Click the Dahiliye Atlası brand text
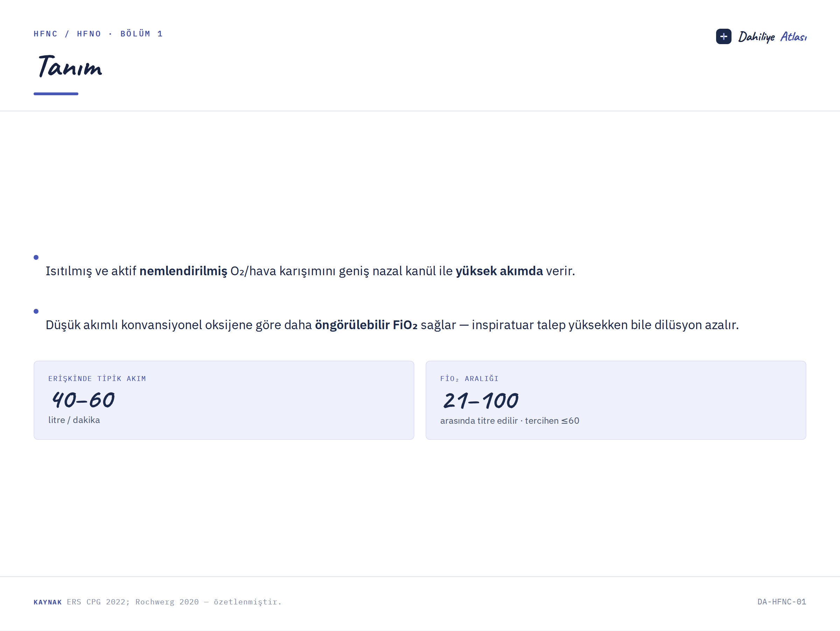The image size is (840, 631). [x=772, y=37]
